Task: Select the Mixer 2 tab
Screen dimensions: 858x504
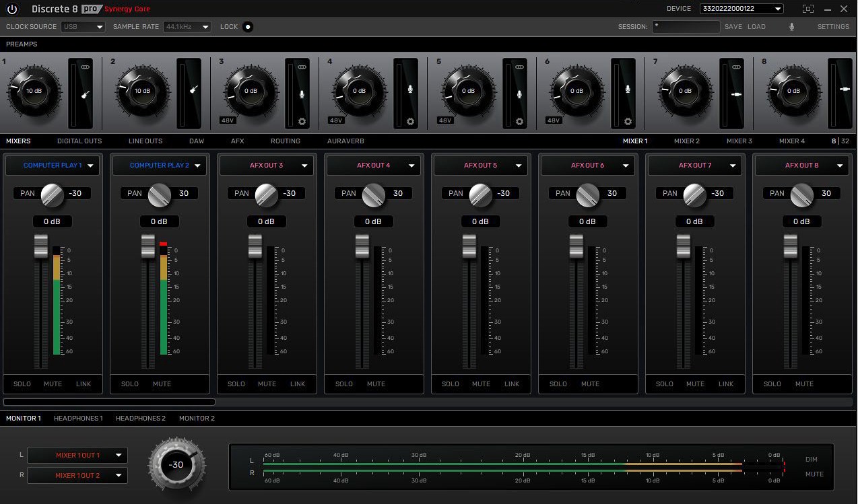Action: point(687,141)
